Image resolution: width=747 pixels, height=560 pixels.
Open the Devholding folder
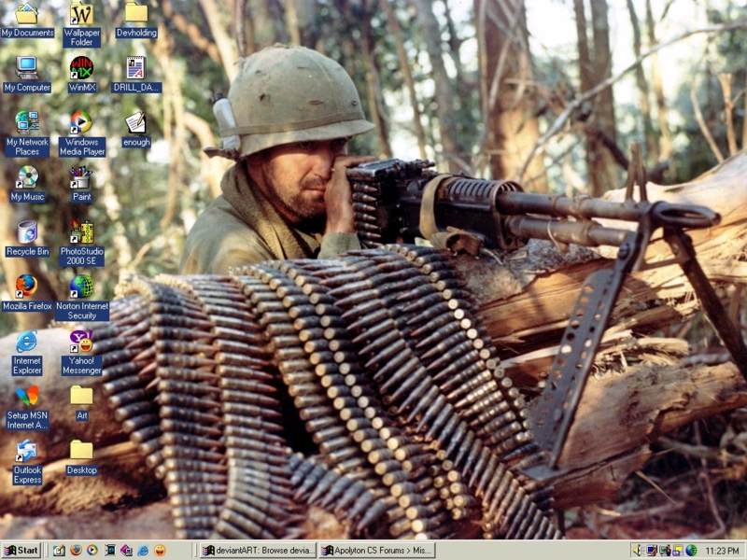(136, 14)
